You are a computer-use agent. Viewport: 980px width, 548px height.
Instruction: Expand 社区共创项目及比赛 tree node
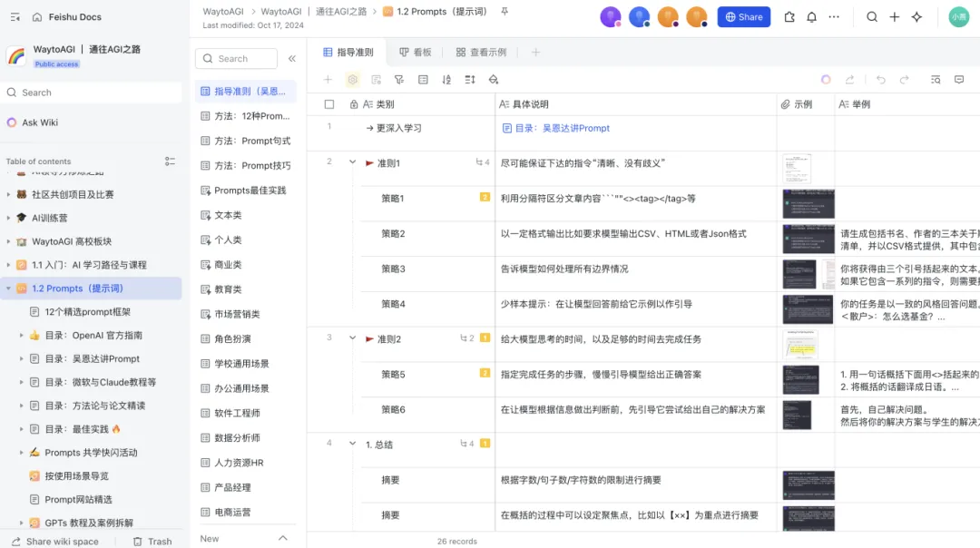point(8,194)
